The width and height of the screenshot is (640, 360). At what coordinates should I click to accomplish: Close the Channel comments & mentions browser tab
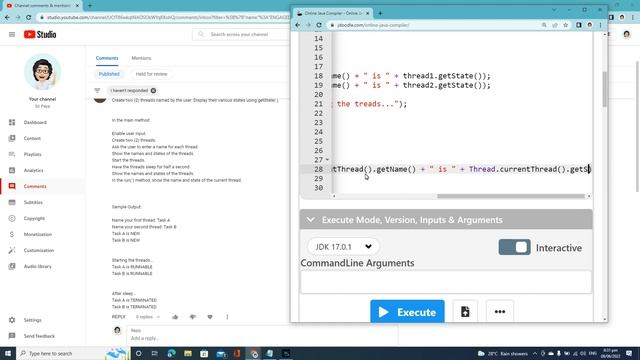(77, 6)
